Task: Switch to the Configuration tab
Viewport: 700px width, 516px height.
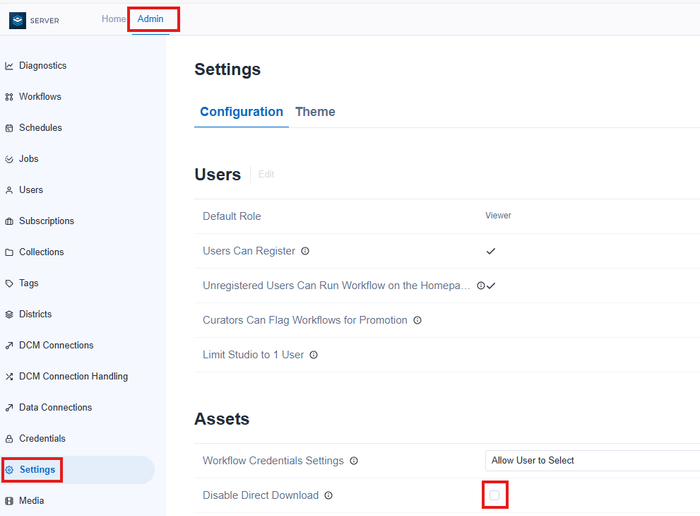Action: click(242, 112)
